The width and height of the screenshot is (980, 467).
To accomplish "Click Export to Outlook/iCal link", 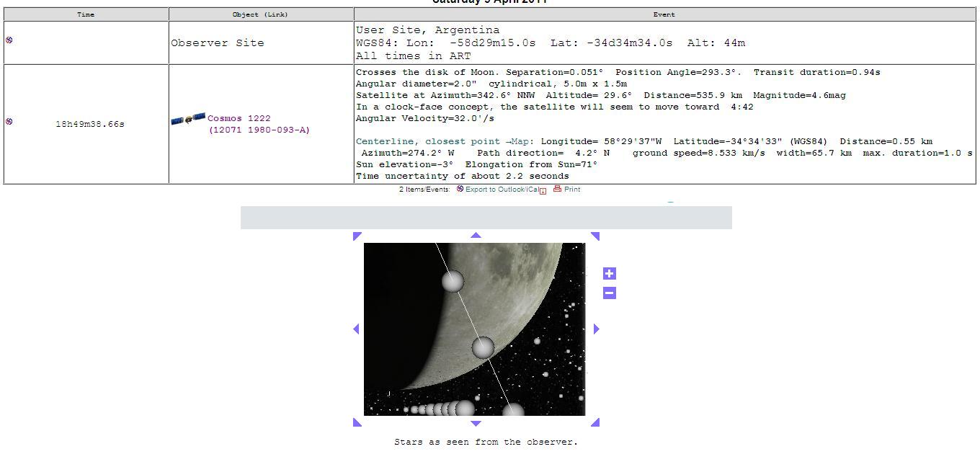I will (502, 190).
